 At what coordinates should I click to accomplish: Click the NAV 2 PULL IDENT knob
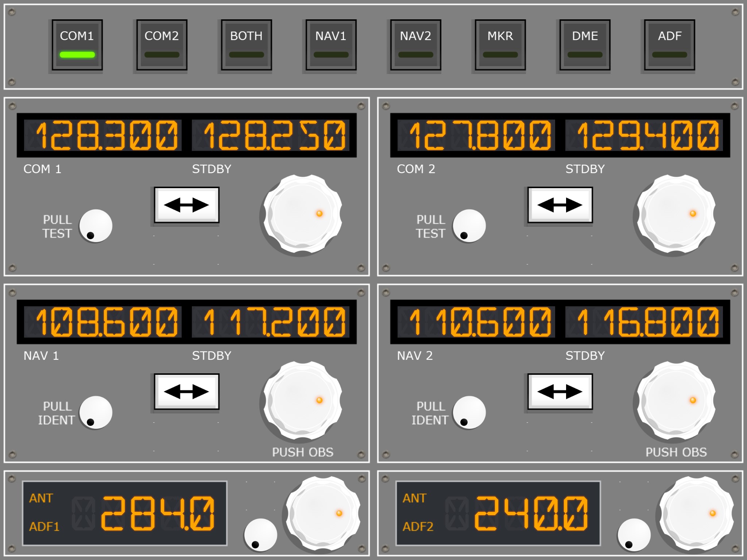(469, 413)
